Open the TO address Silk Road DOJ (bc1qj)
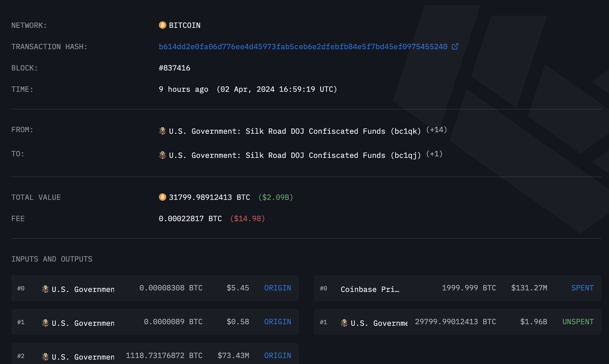The height and width of the screenshot is (364, 609). 295,155
